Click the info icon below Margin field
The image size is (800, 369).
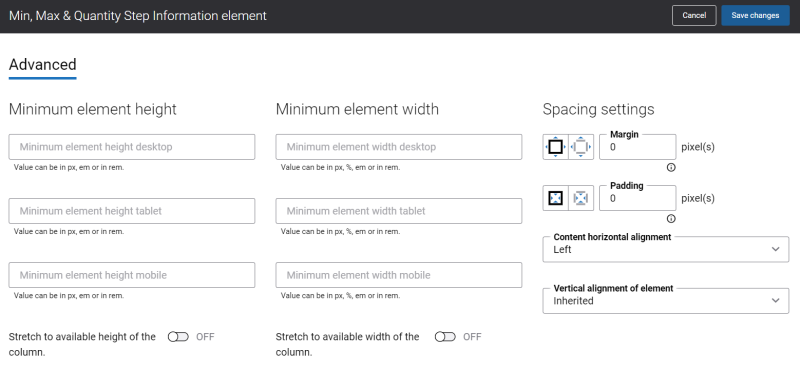click(x=671, y=167)
